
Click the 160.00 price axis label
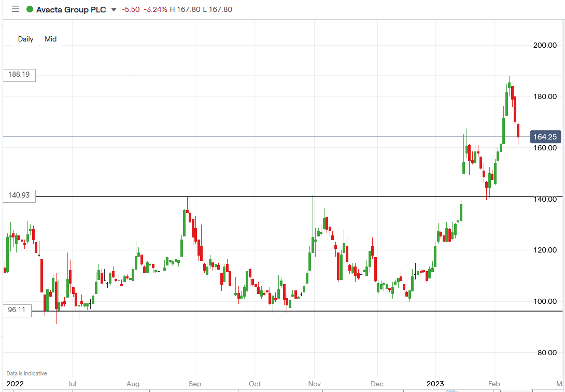tap(545, 148)
